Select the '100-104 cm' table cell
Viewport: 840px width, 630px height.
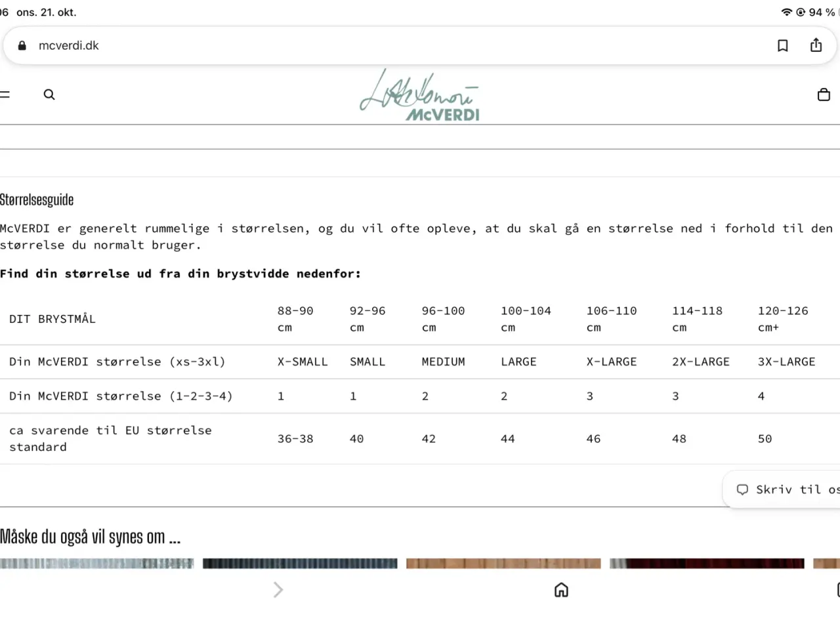coord(526,319)
